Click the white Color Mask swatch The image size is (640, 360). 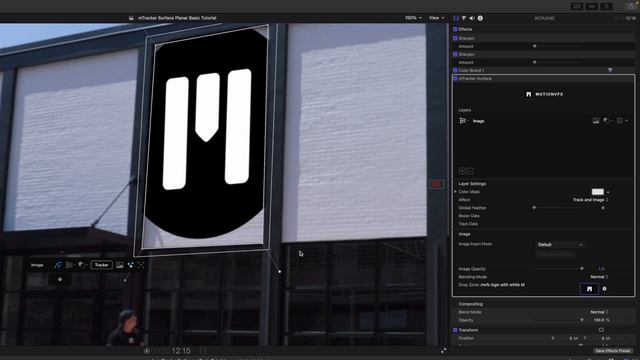click(x=598, y=192)
